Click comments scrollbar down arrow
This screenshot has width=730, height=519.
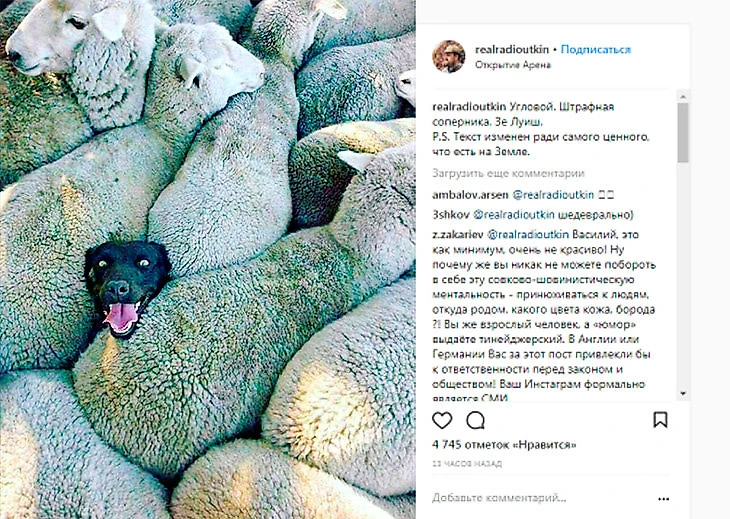683,394
